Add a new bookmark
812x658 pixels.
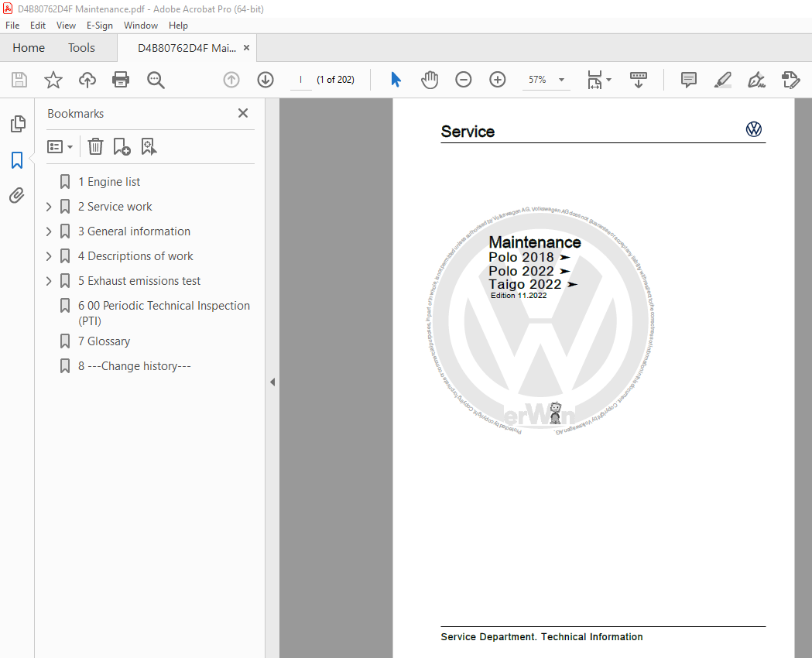tap(122, 146)
